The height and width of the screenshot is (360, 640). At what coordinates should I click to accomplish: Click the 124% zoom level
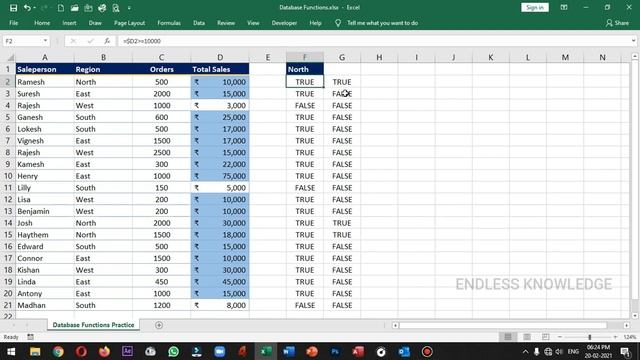(630, 337)
